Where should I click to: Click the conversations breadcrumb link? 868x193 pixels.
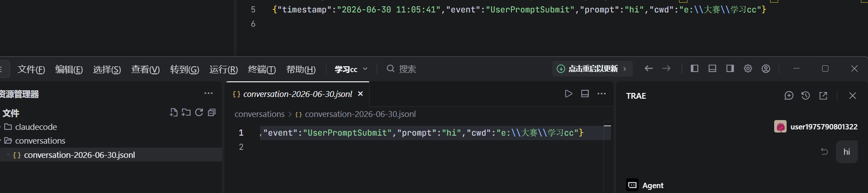259,114
